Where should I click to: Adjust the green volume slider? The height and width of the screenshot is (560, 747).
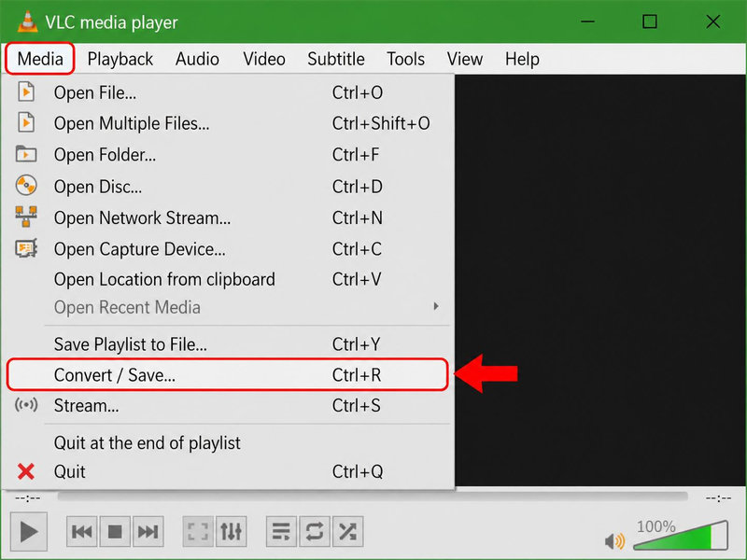(681, 535)
